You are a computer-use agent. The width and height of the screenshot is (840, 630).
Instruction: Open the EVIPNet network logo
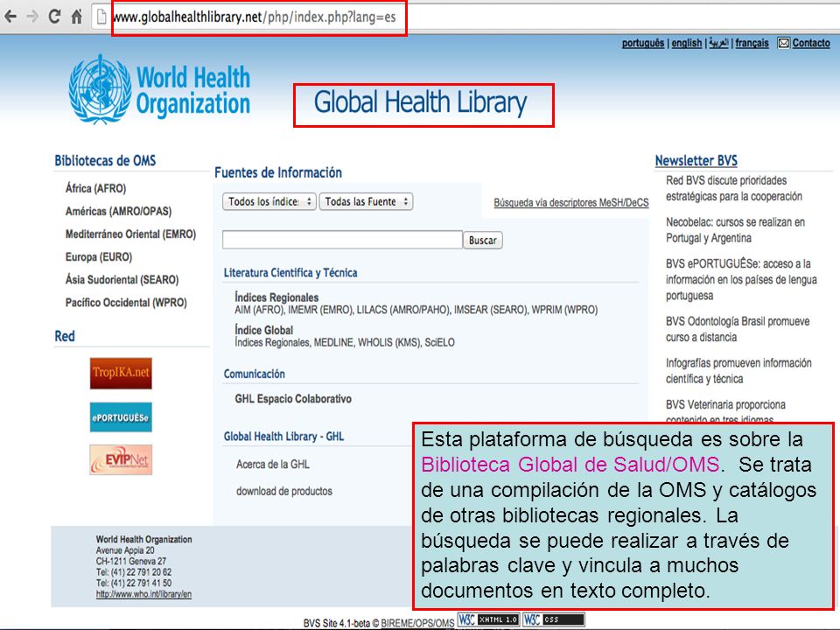click(121, 459)
